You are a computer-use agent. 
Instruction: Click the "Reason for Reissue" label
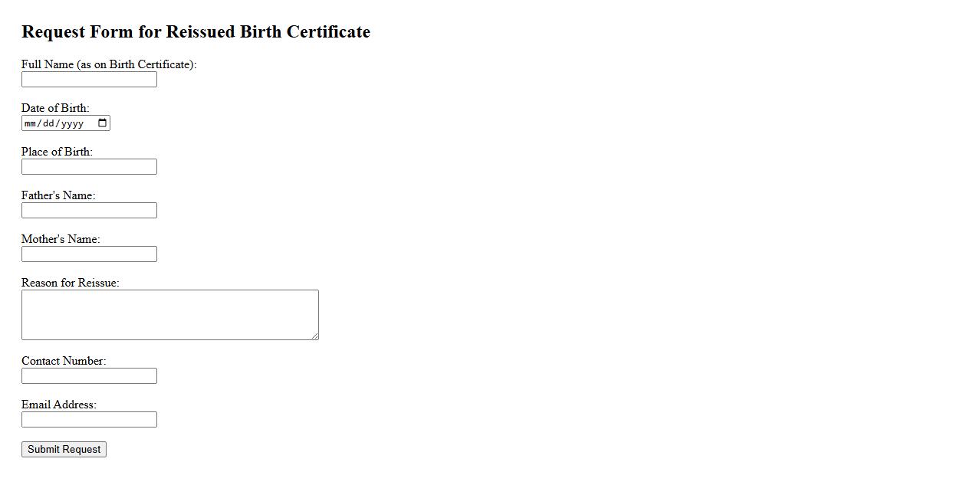(71, 283)
